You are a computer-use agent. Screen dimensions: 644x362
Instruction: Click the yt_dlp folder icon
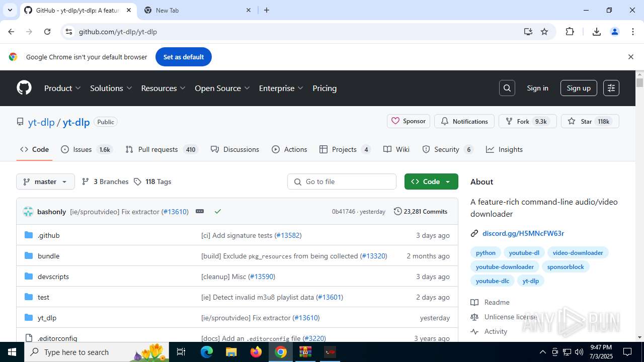[29, 318]
